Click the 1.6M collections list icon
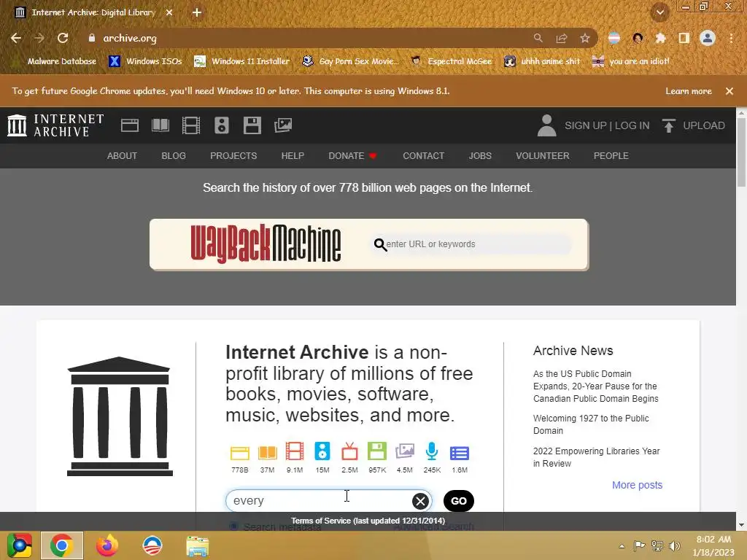The width and height of the screenshot is (747, 560). (460, 453)
